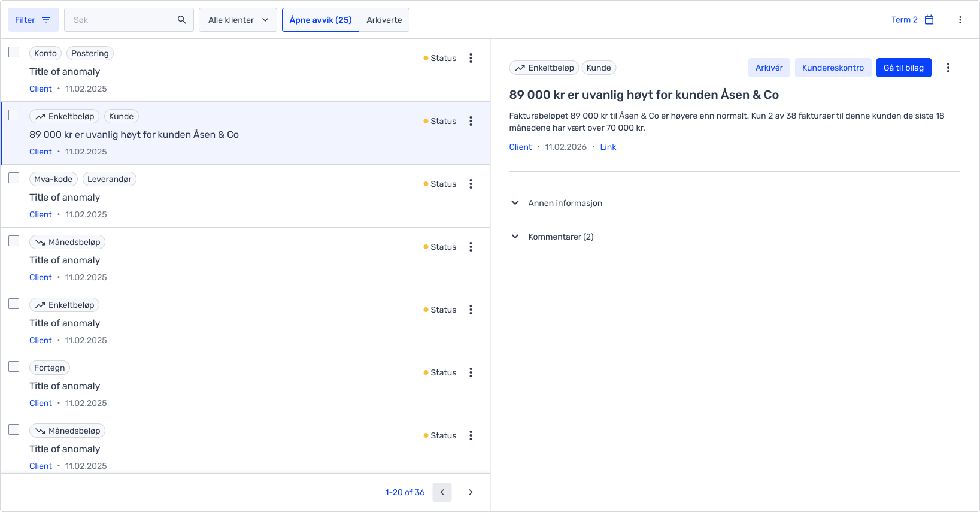Click calendar icon next to Term 2

pyautogui.click(x=929, y=20)
